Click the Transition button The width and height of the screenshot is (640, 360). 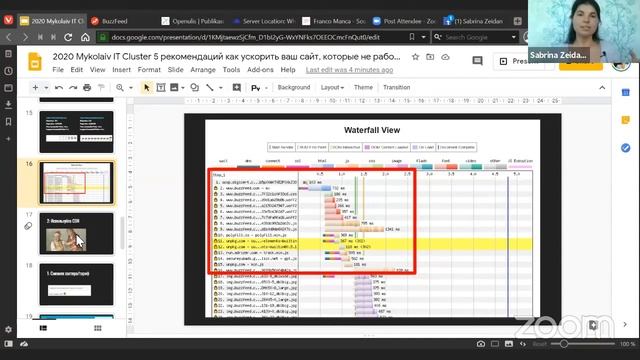(x=396, y=87)
